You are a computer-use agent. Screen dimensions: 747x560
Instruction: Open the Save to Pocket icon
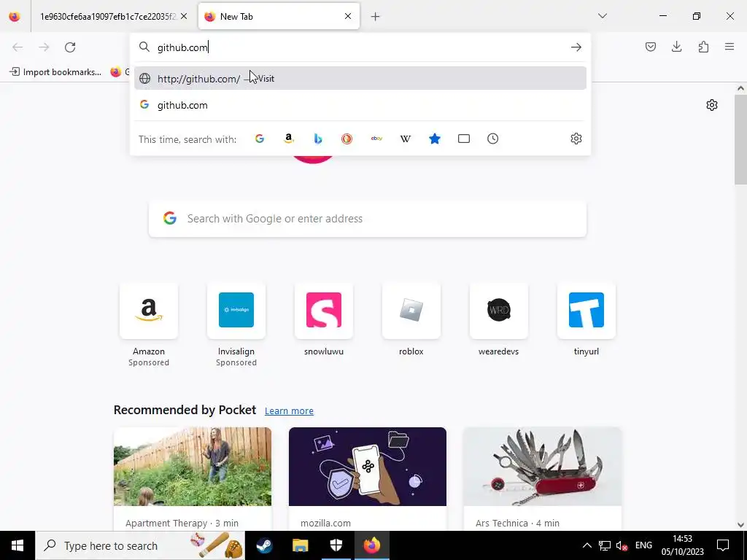coord(651,47)
